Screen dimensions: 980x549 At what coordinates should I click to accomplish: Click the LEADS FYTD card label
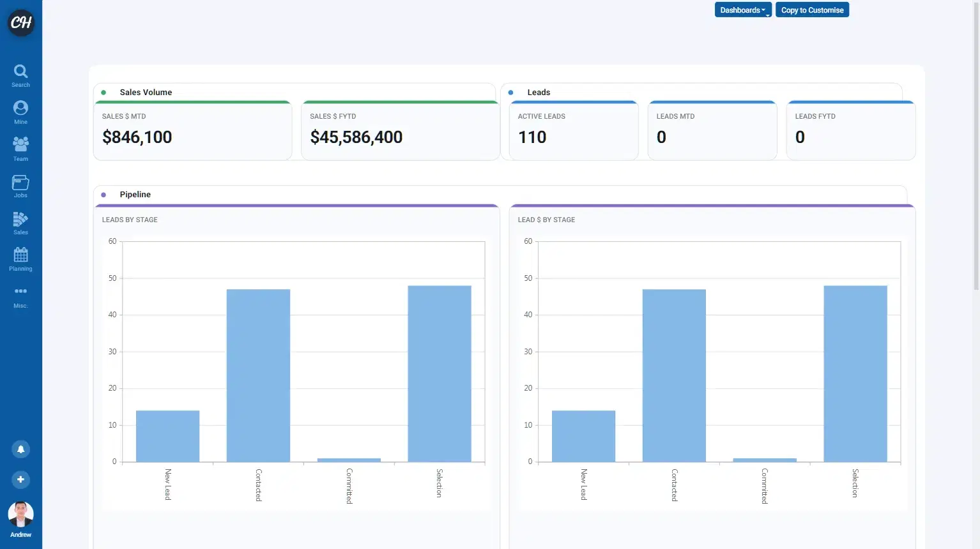815,116
